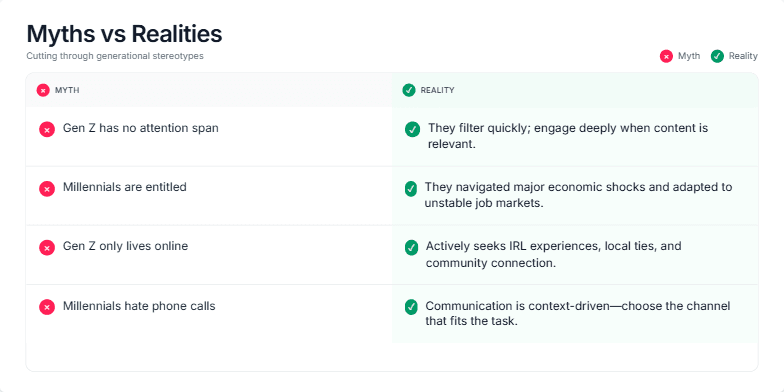Click the green checkmark icon in the legend

(717, 56)
